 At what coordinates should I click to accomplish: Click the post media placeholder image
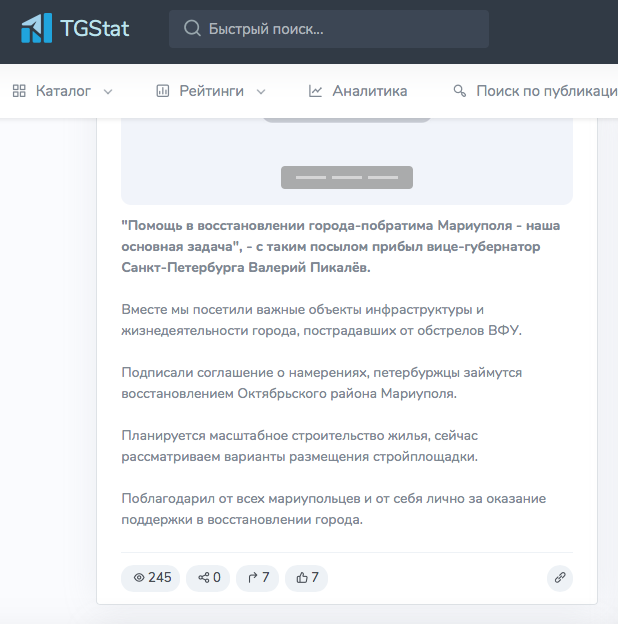point(346,160)
